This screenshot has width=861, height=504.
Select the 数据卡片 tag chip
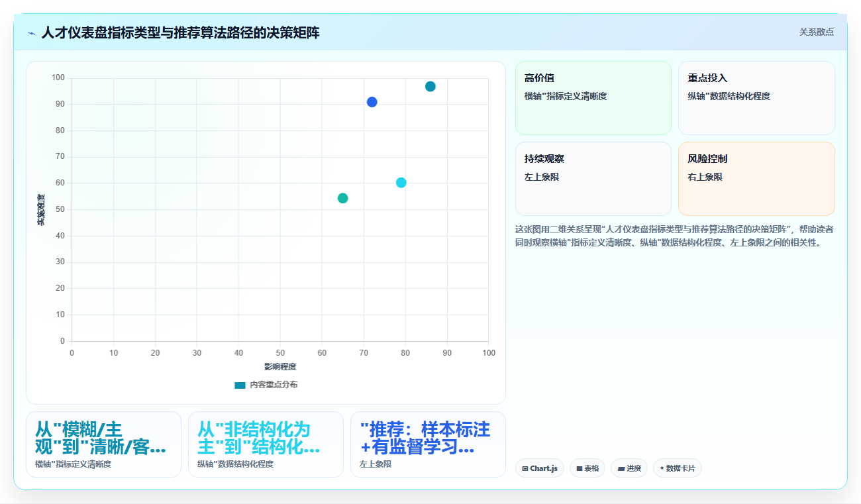678,468
